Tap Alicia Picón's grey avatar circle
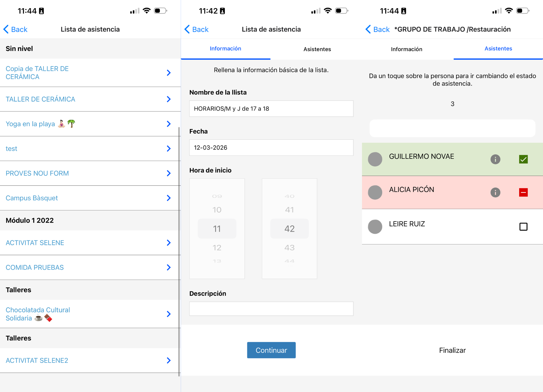Image resolution: width=543 pixels, height=392 pixels. (x=375, y=192)
